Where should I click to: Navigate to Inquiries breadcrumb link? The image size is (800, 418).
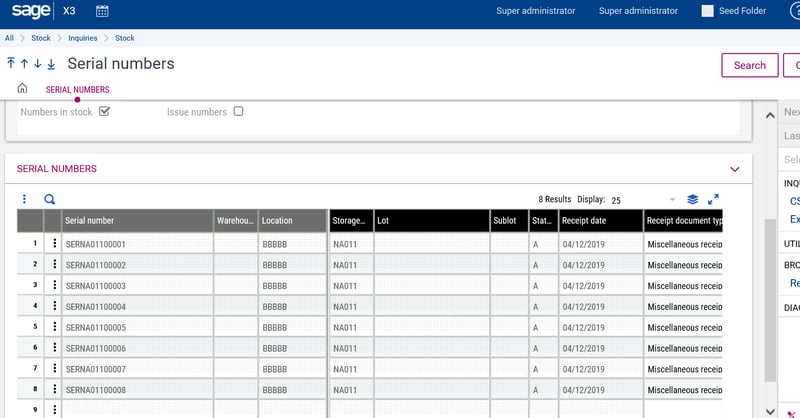(82, 38)
